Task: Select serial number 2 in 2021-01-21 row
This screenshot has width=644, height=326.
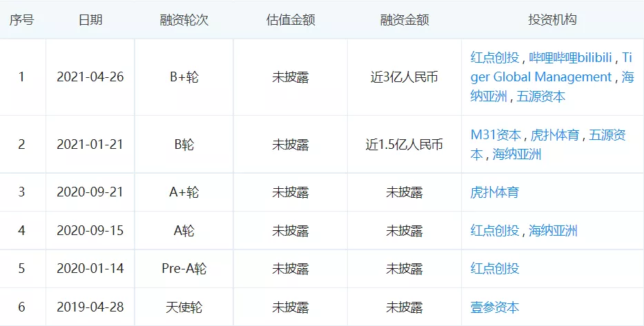Action: click(21, 144)
